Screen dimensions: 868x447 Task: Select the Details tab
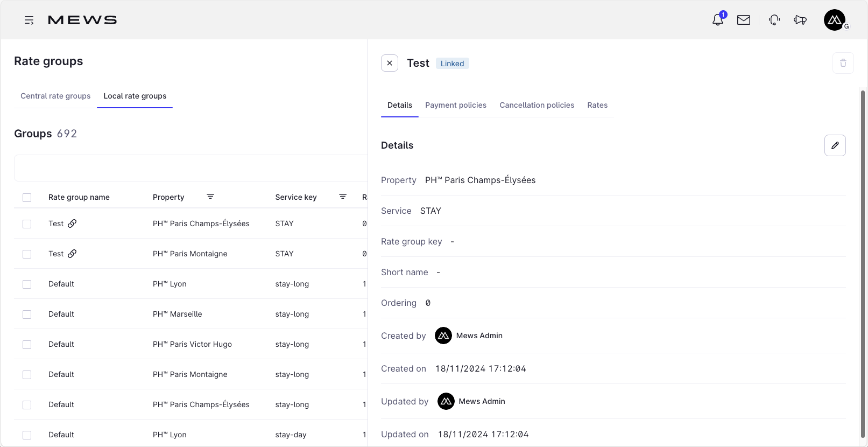[x=400, y=105]
